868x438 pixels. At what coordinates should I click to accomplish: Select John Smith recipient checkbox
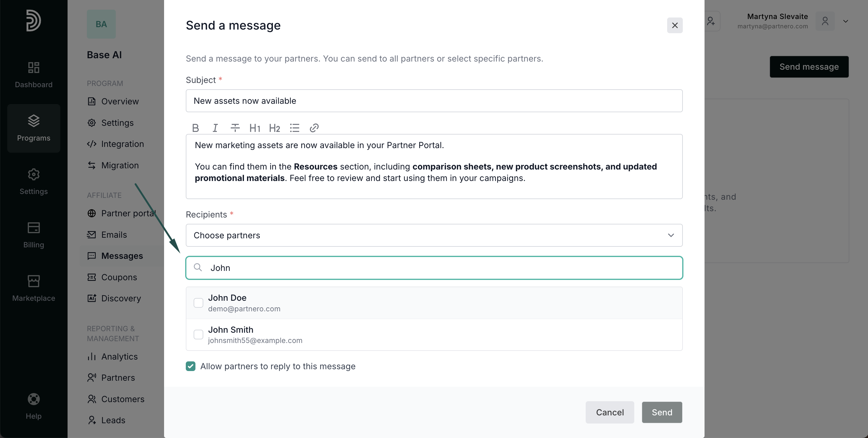(198, 334)
